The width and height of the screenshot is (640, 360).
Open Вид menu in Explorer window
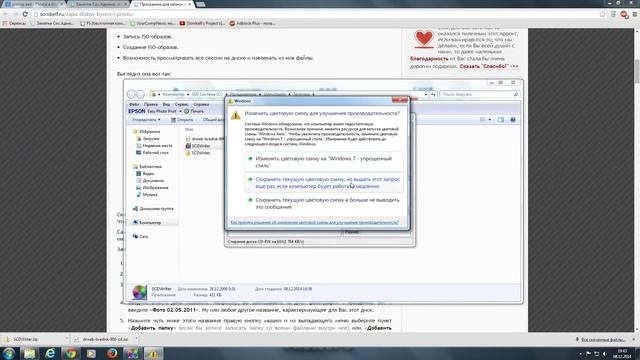(166, 104)
